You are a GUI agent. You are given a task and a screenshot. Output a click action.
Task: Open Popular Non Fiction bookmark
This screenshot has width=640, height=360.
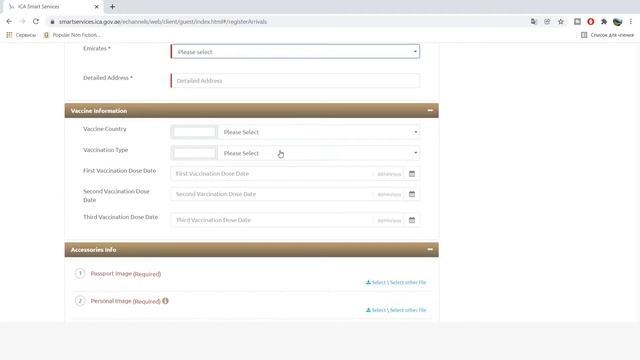[x=72, y=35]
